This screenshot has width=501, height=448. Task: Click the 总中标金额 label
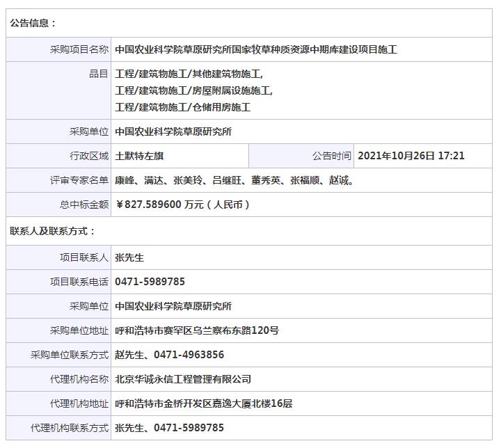click(84, 205)
